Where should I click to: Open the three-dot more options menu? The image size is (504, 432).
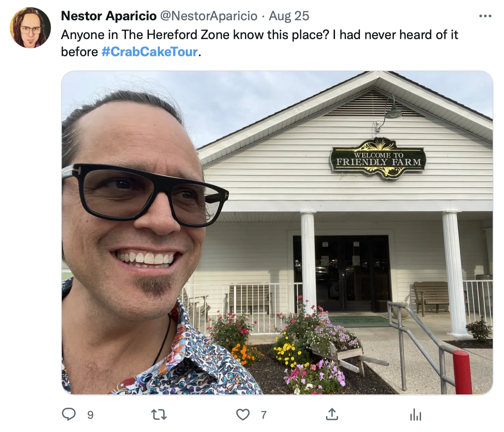(485, 16)
